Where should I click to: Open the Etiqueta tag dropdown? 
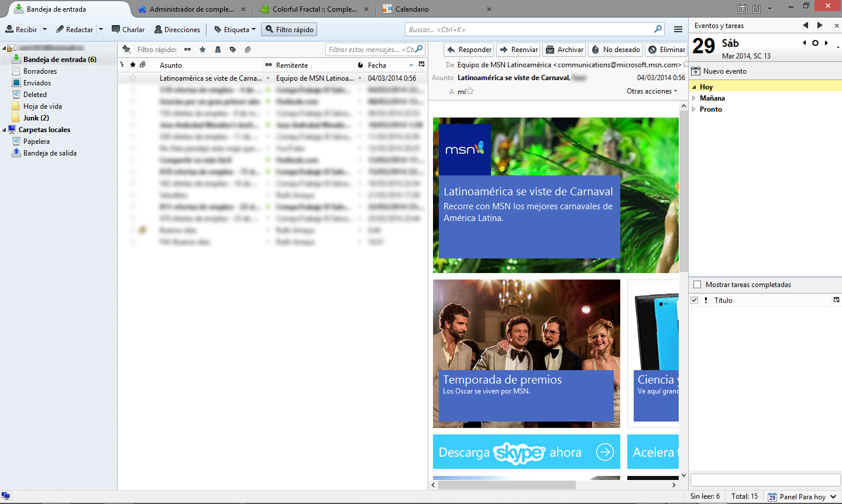point(235,29)
